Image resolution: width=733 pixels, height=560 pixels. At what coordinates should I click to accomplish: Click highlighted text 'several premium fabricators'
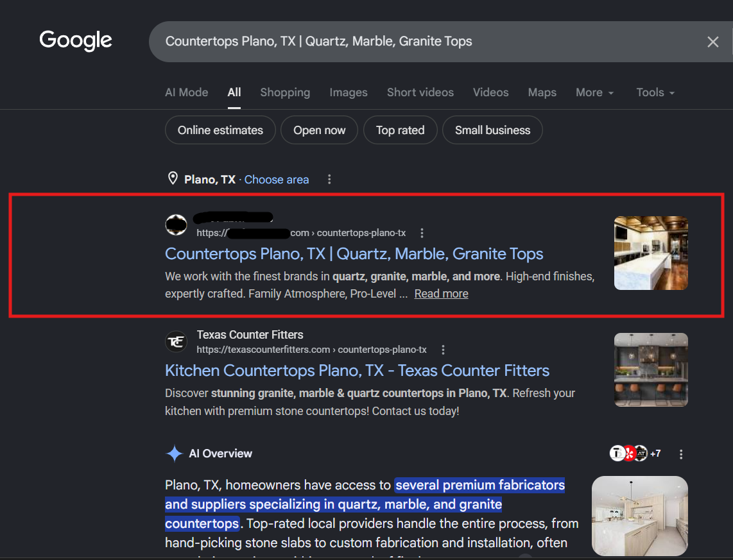tap(480, 486)
